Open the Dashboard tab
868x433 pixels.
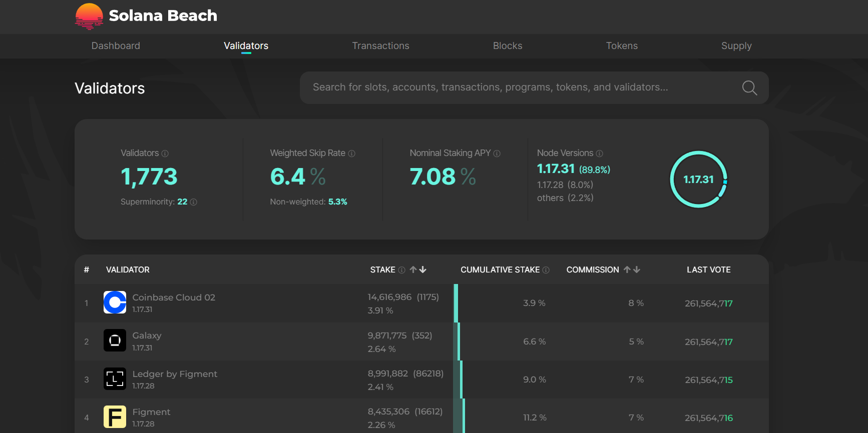click(x=116, y=45)
